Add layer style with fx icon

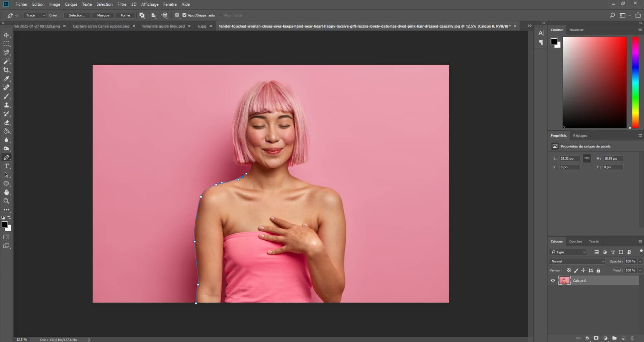click(x=587, y=338)
